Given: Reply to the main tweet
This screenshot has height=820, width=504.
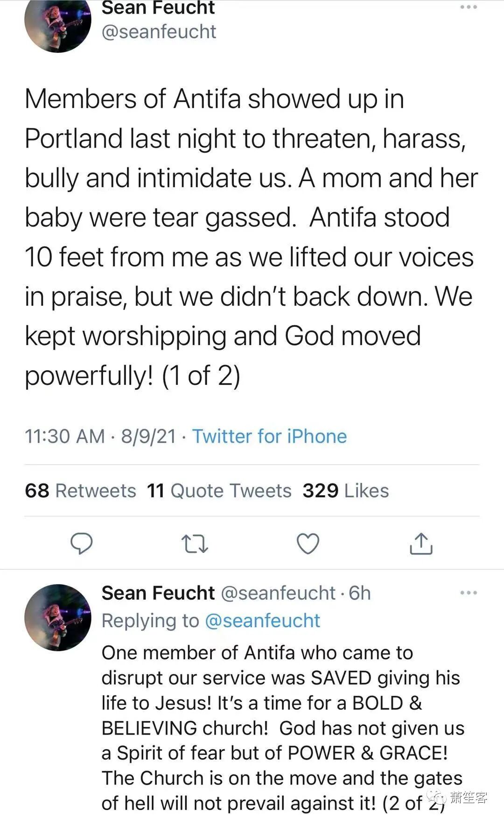Looking at the screenshot, I should 82,544.
